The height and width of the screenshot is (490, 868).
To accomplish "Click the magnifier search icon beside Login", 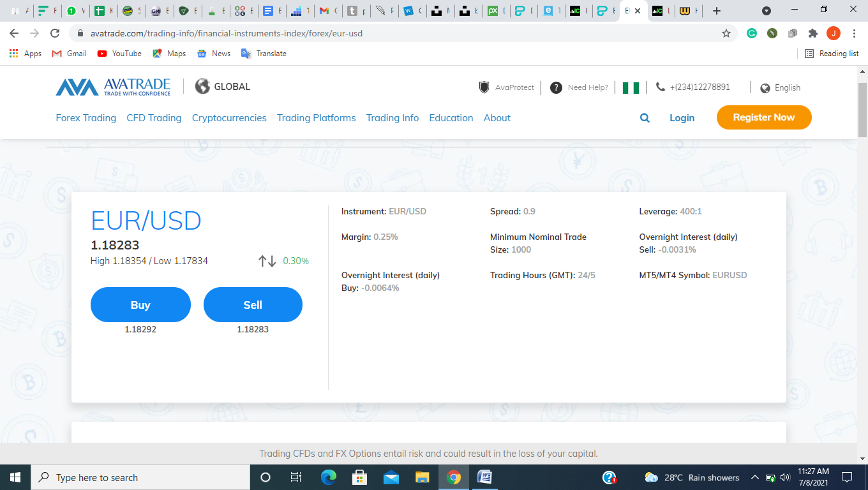I will point(645,118).
